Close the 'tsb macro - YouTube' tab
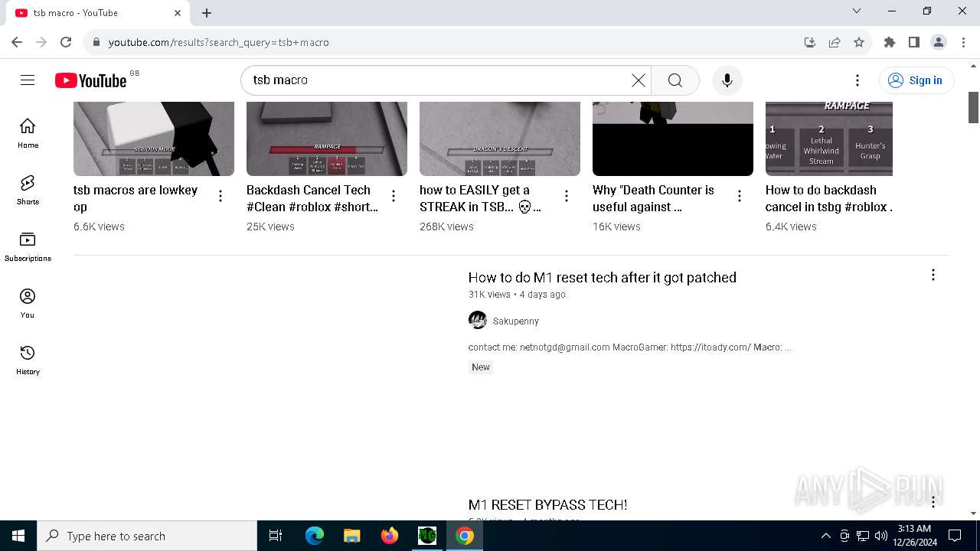The height and width of the screenshot is (551, 980). [x=178, y=13]
